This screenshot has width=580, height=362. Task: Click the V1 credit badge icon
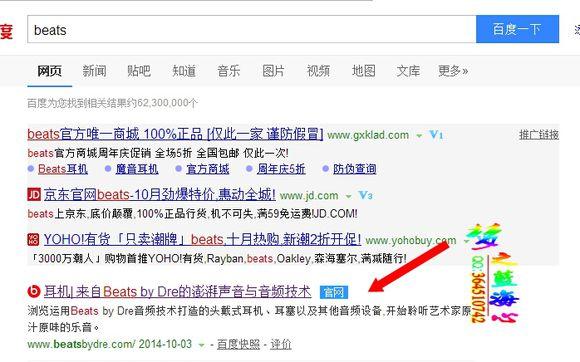pos(436,135)
